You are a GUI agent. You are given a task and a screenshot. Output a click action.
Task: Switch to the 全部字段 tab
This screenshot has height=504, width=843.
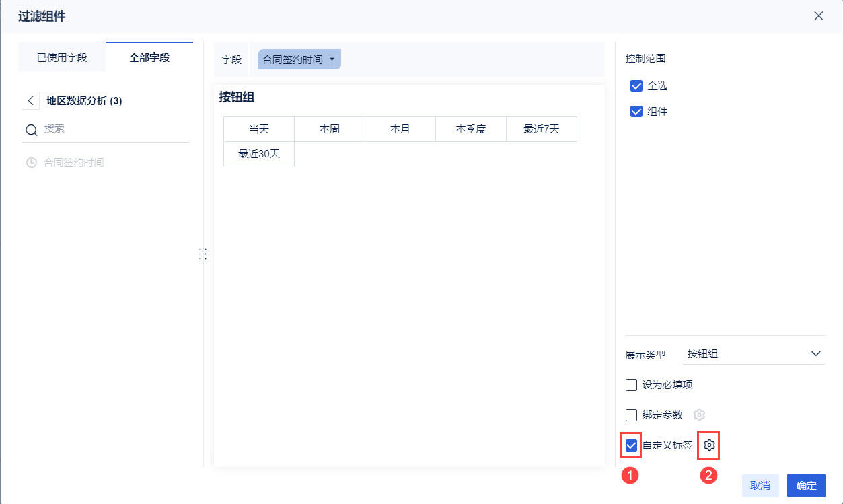click(149, 57)
